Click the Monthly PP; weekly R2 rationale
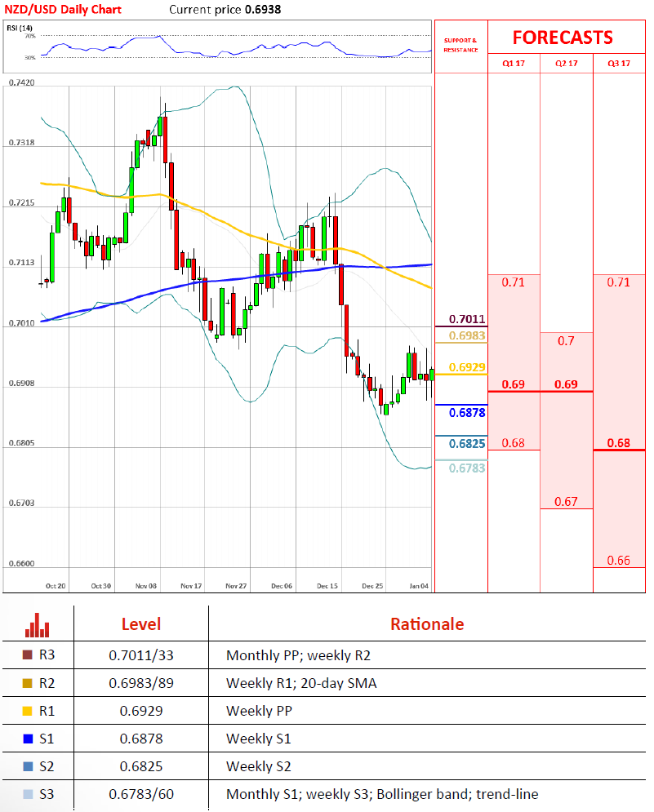654x812 pixels. coord(299,656)
